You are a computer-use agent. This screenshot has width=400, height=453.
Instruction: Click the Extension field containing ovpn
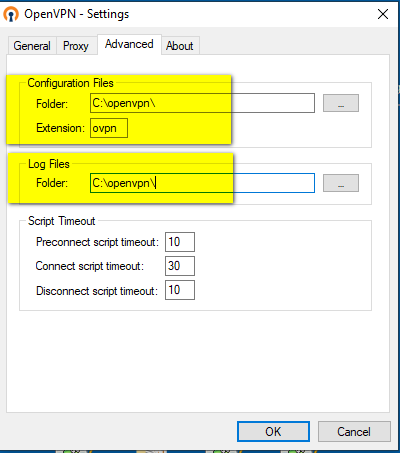pyautogui.click(x=109, y=128)
